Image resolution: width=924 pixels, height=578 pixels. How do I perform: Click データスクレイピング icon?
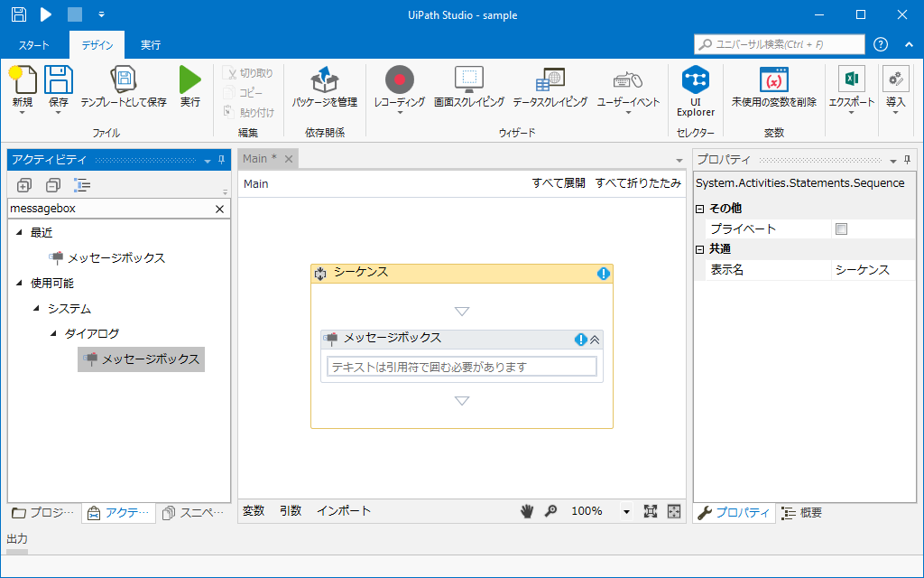(550, 79)
